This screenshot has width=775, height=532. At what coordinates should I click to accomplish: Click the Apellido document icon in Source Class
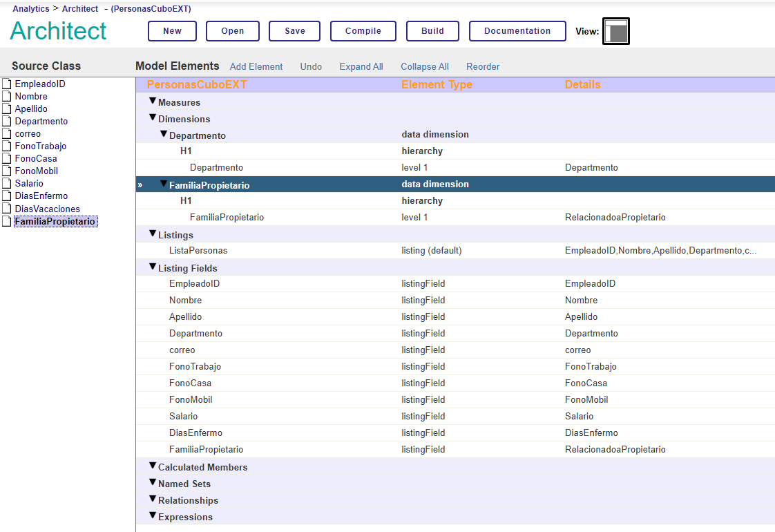point(7,109)
